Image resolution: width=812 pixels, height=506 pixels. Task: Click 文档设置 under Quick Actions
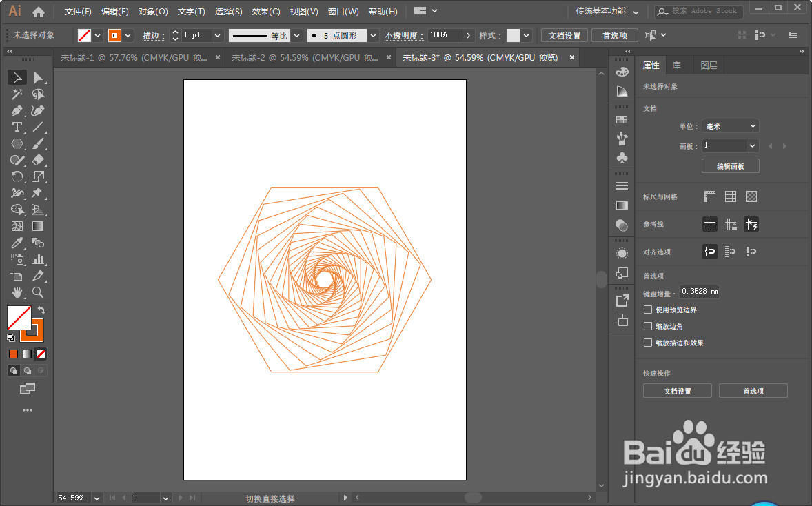tap(678, 391)
